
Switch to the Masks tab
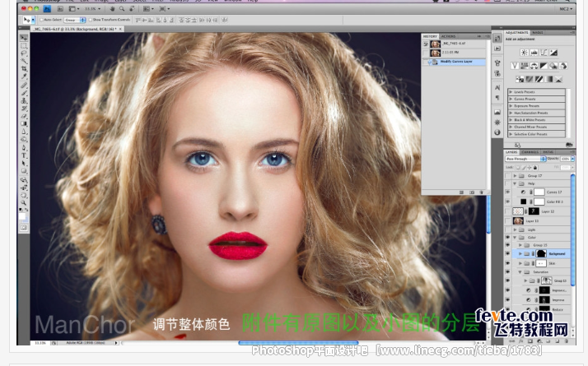point(538,33)
